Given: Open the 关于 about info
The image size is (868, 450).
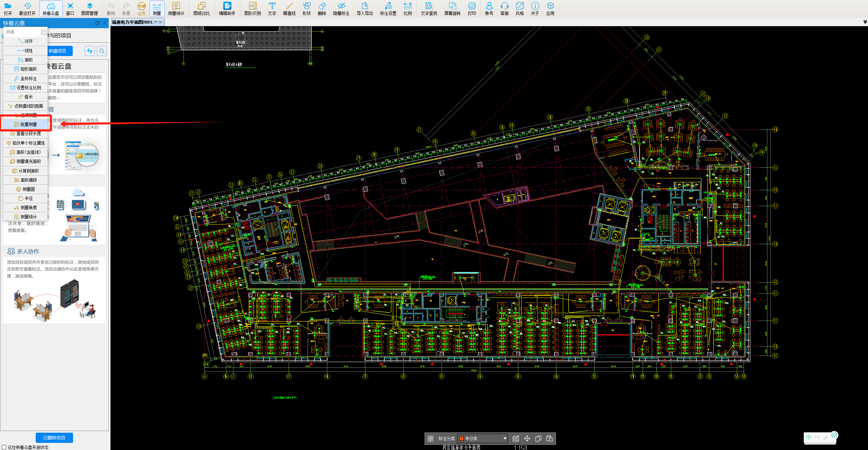Looking at the screenshot, I should [535, 9].
